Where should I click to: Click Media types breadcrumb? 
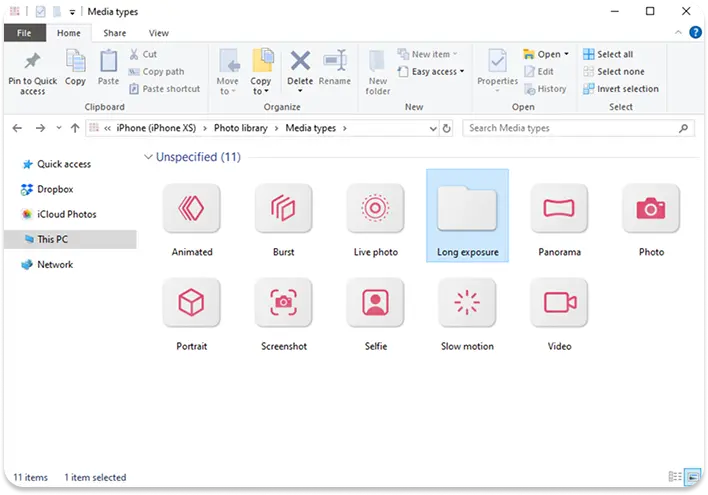point(311,128)
